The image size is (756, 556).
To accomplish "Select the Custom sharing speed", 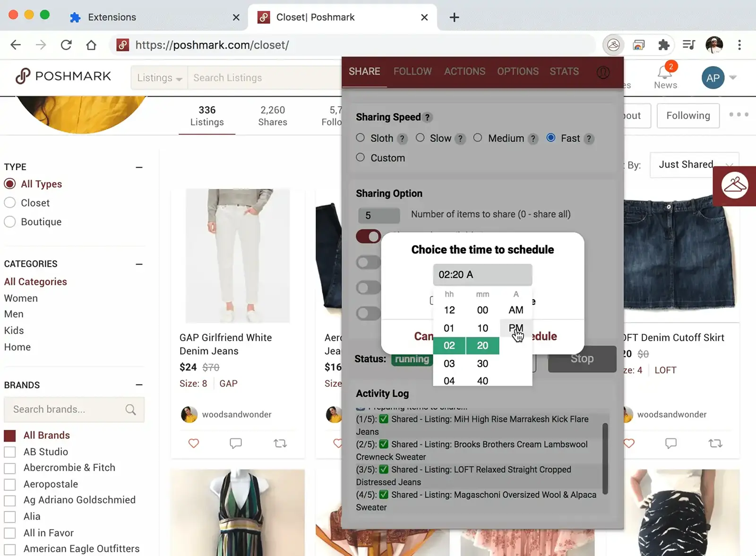I will [x=361, y=157].
